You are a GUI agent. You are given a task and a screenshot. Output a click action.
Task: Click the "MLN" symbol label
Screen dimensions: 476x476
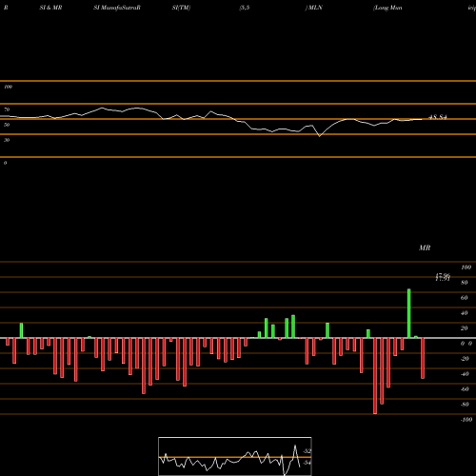(x=315, y=8)
